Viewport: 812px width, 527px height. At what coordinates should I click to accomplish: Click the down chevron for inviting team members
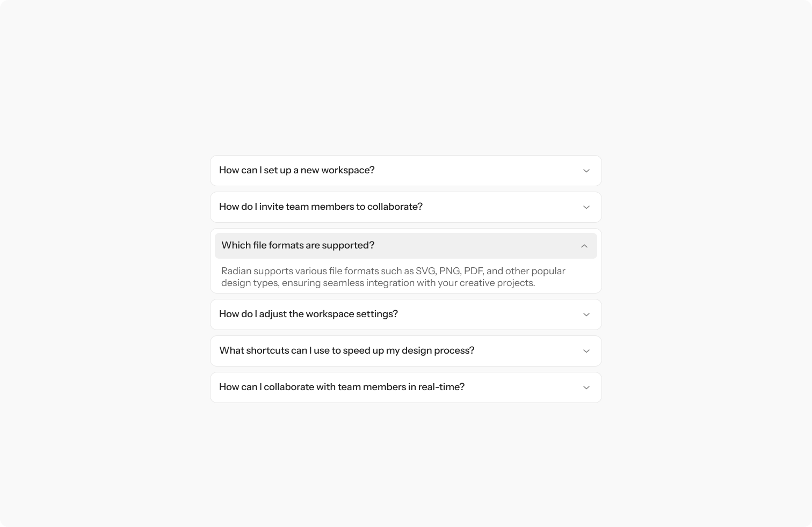coord(586,207)
